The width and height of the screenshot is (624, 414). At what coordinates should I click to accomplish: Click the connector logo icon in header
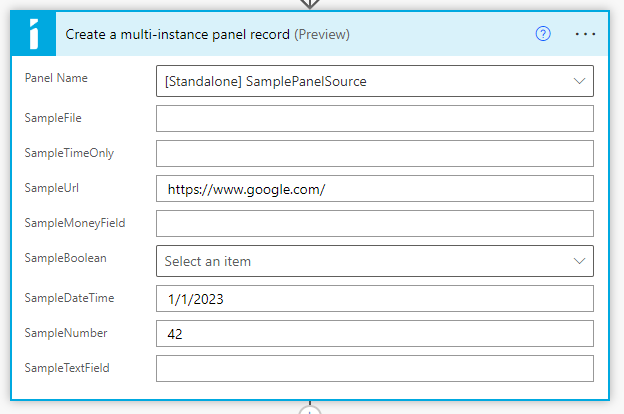[34, 34]
